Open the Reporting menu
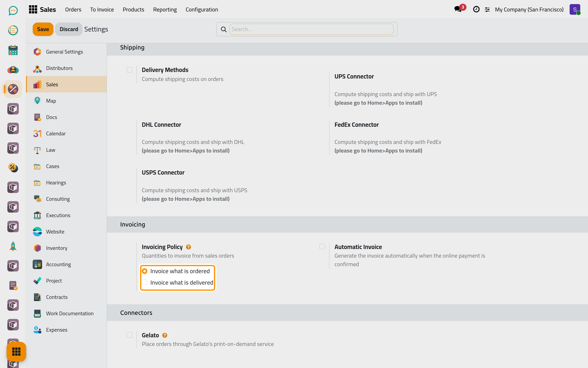The height and width of the screenshot is (368, 588). tap(165, 10)
